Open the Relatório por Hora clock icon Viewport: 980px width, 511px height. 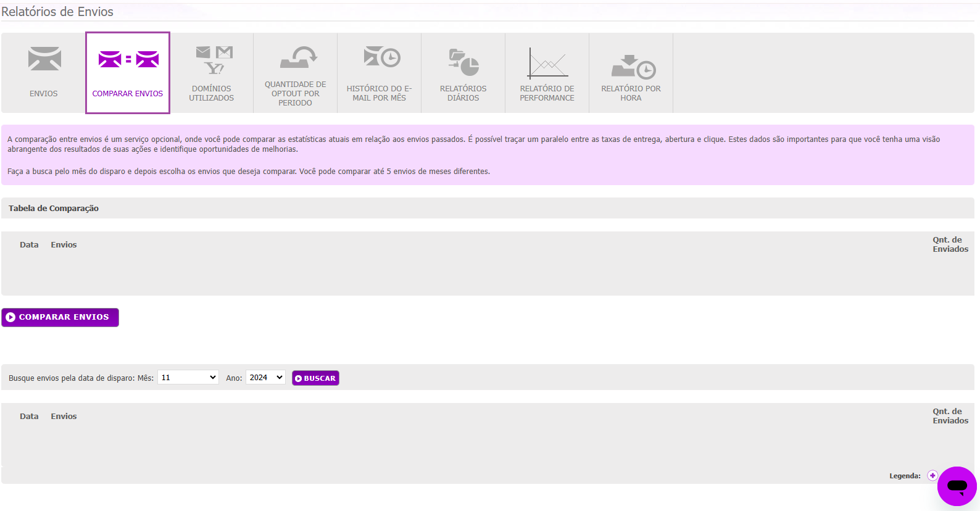(x=633, y=67)
